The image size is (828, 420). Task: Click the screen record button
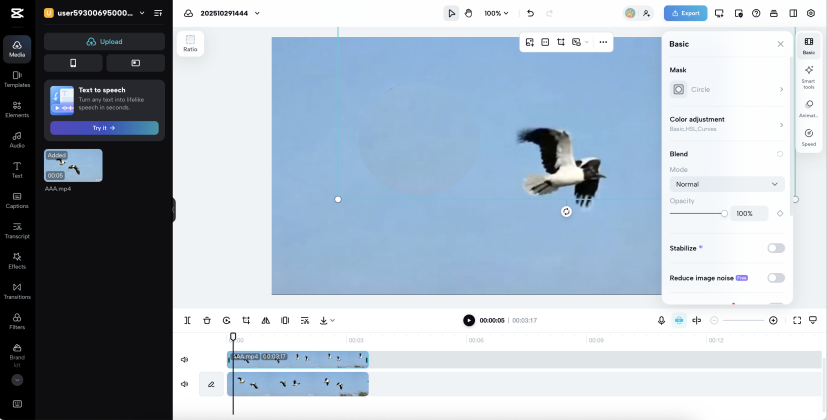[136, 63]
